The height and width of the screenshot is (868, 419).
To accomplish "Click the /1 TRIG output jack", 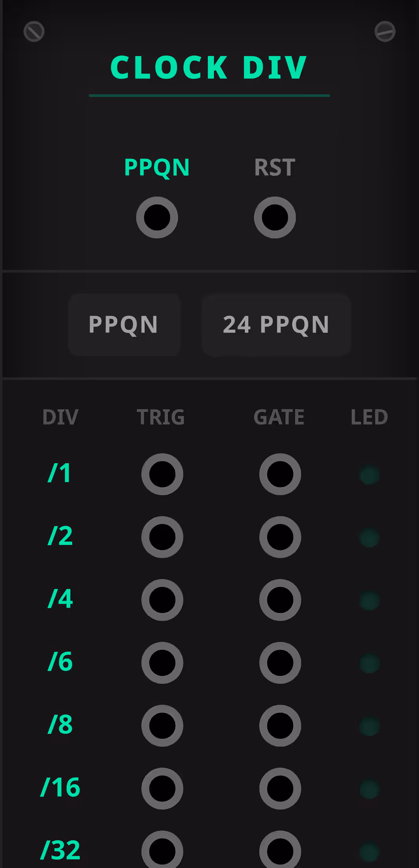I will pyautogui.click(x=162, y=474).
